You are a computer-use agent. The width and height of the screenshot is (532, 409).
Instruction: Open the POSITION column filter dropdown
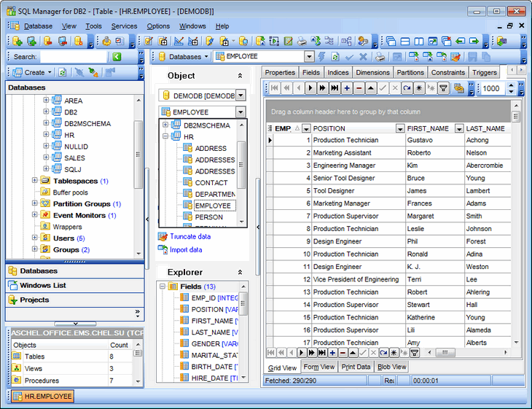tap(400, 128)
